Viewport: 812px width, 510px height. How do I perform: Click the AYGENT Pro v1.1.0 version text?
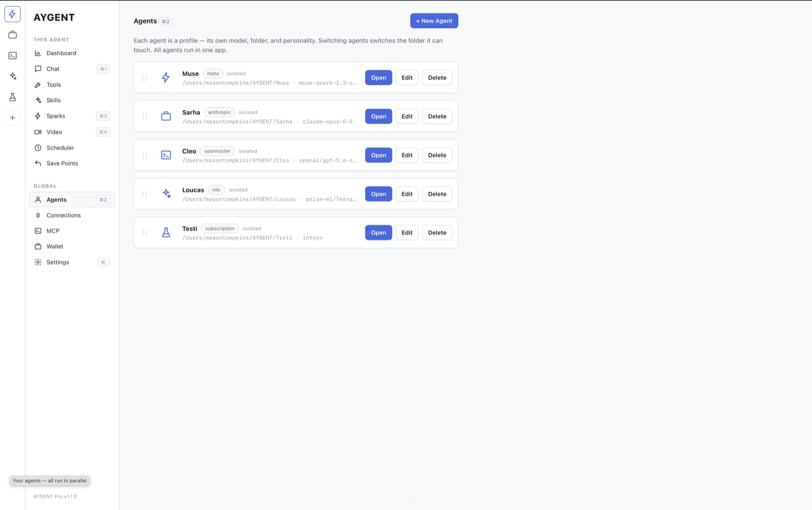point(55,496)
